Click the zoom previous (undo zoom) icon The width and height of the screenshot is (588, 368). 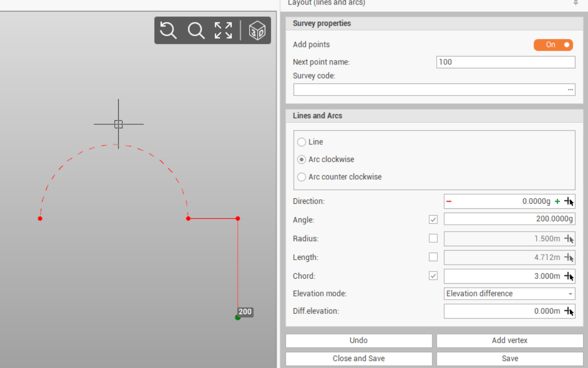point(169,30)
